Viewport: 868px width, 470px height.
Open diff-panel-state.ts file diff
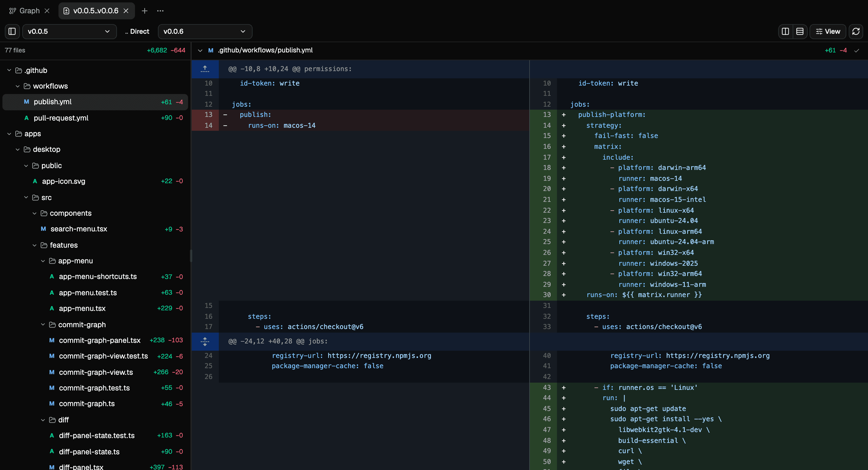point(95,452)
